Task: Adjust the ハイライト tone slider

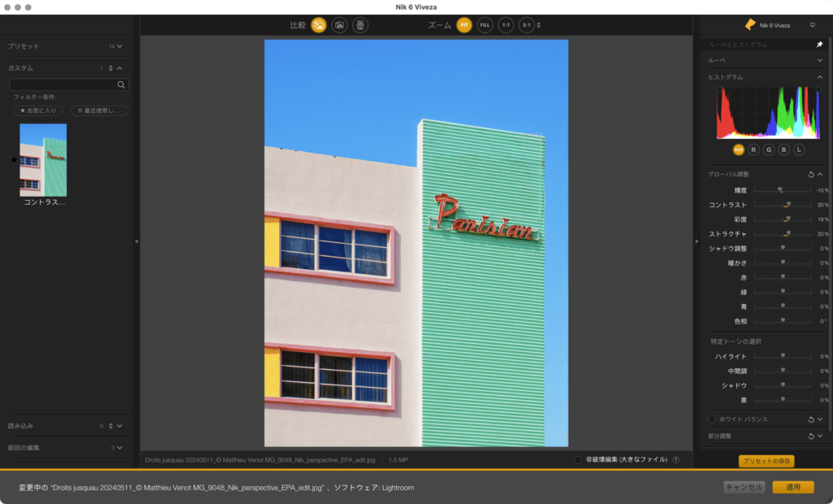Action: (x=783, y=356)
